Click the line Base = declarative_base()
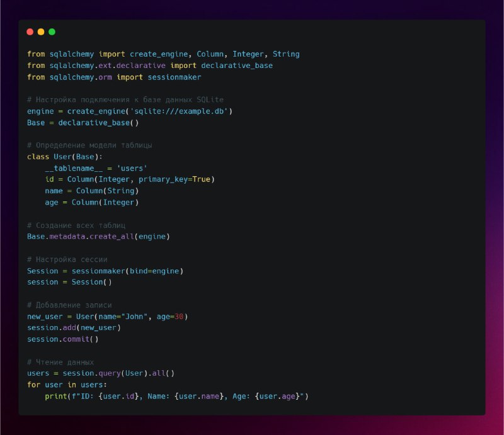 pyautogui.click(x=83, y=123)
